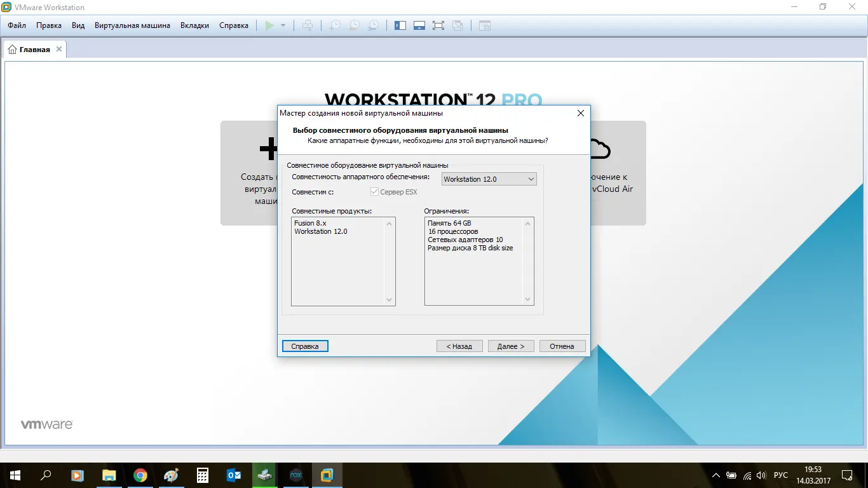Open the Windows Start menu
Viewport: 868px width, 488px height.
(15, 475)
